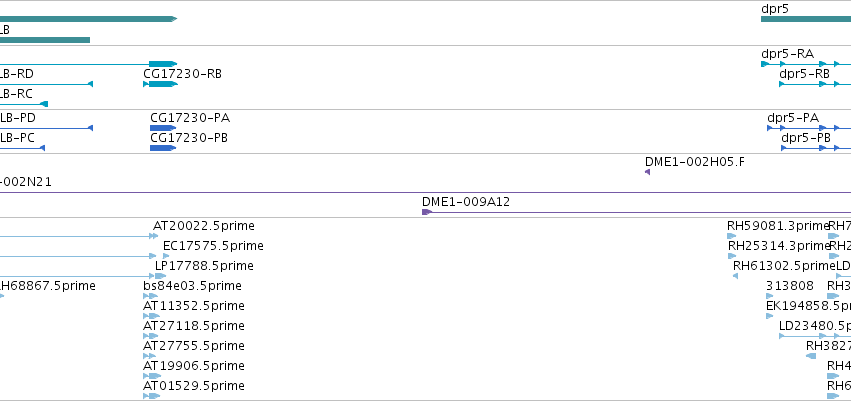Click the AT19906.5prime label
851x401 pixels.
(x=194, y=366)
